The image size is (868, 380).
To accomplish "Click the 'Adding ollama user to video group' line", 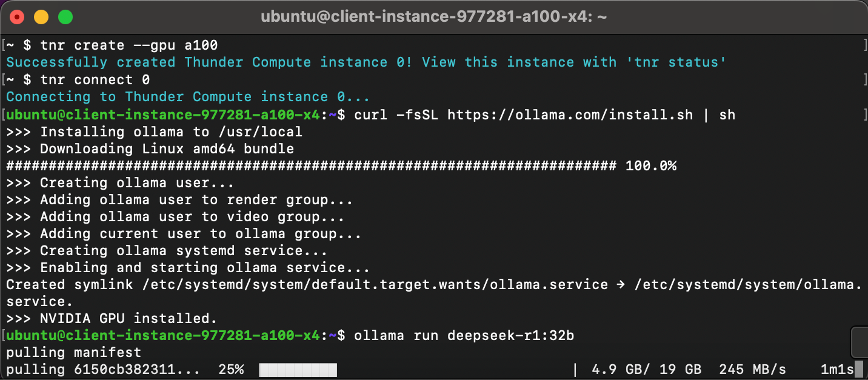I will coord(175,217).
